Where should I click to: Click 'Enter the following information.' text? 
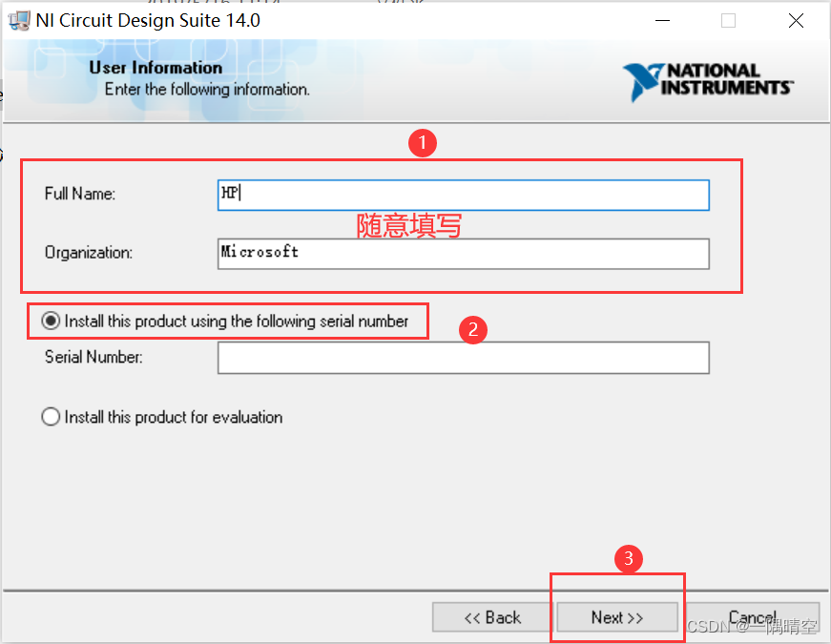pyautogui.click(x=207, y=89)
